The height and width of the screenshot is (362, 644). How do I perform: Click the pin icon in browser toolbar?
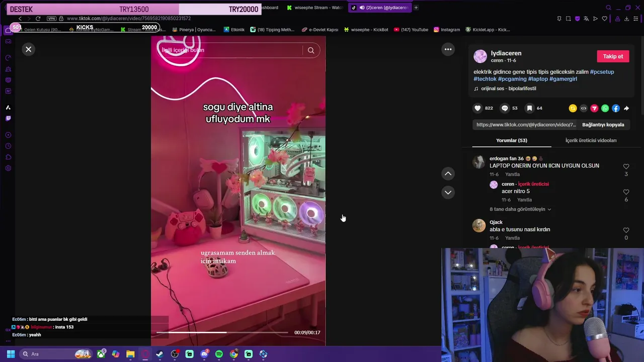(559, 19)
